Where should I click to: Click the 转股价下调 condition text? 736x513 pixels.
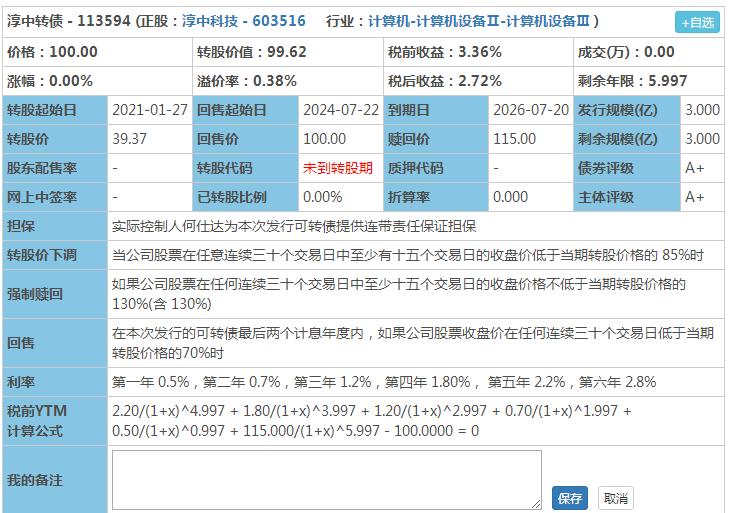[408, 255]
